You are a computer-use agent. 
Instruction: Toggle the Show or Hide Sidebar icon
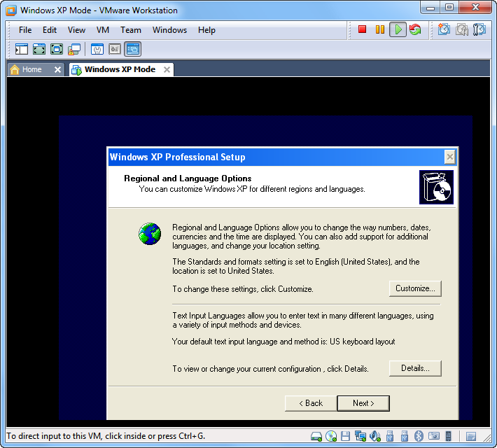click(22, 49)
